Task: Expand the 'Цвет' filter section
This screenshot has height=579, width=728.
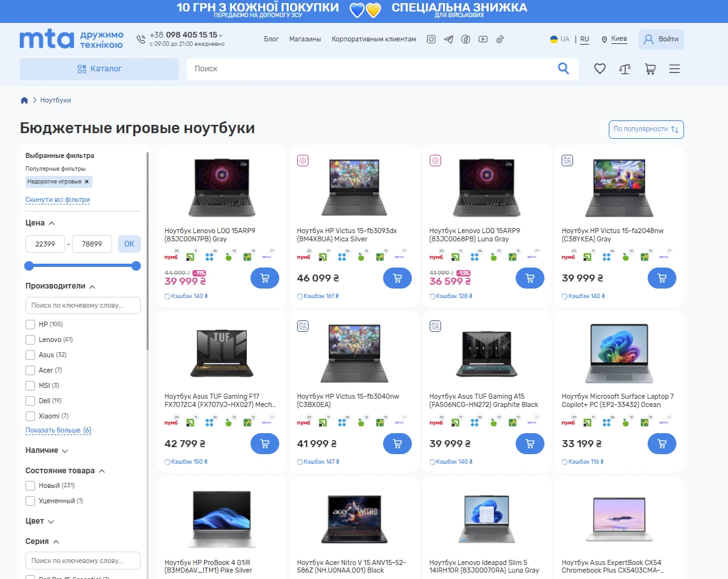Action: tap(40, 522)
